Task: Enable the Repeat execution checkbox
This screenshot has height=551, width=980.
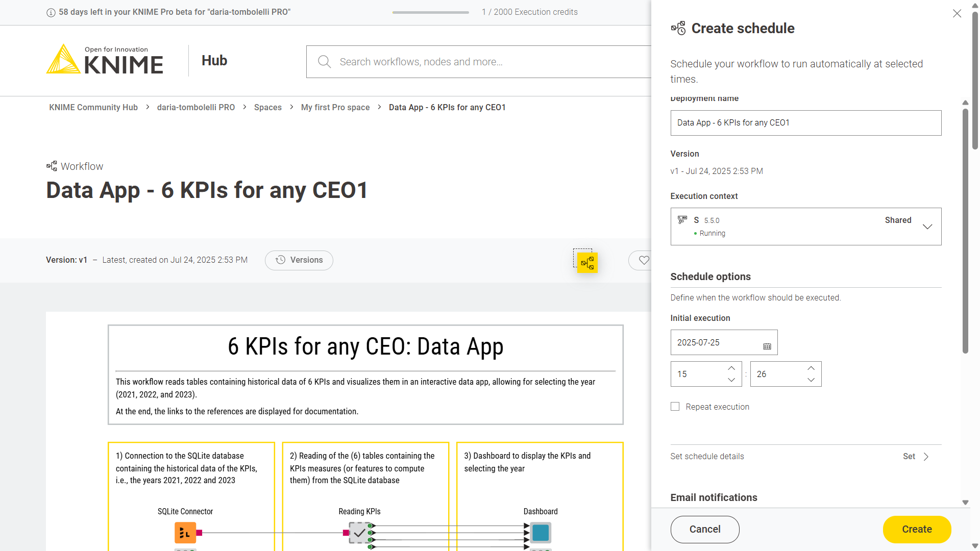Action: pos(675,407)
